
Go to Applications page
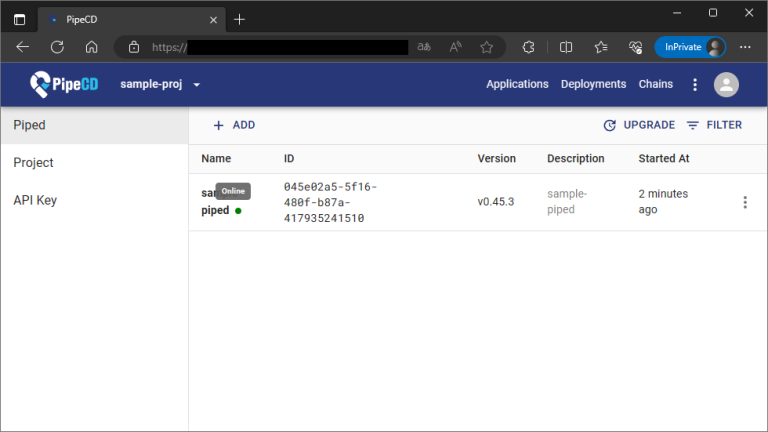[x=517, y=85]
